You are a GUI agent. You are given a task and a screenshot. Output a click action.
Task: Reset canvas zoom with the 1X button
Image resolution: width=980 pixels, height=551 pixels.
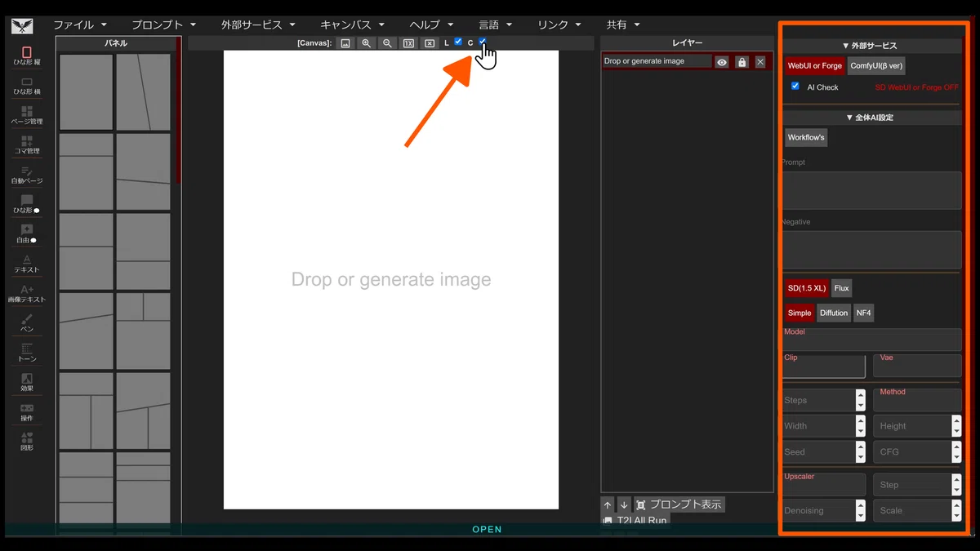[x=409, y=43]
